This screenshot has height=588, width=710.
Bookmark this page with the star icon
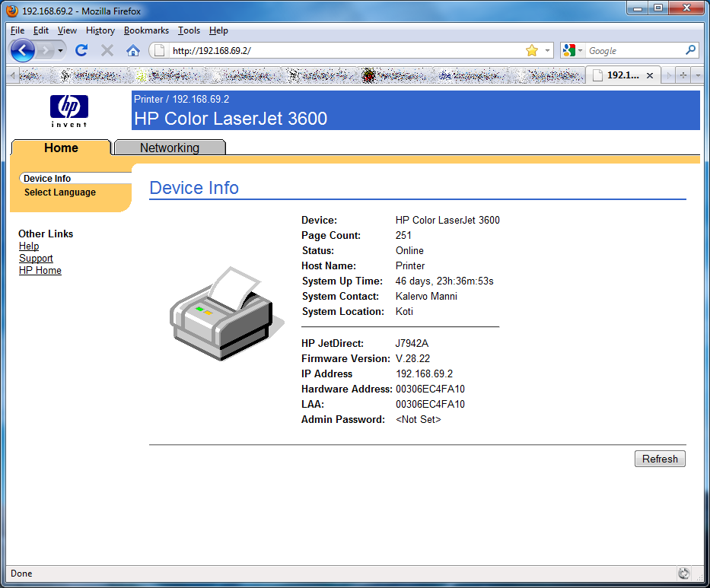coord(531,51)
